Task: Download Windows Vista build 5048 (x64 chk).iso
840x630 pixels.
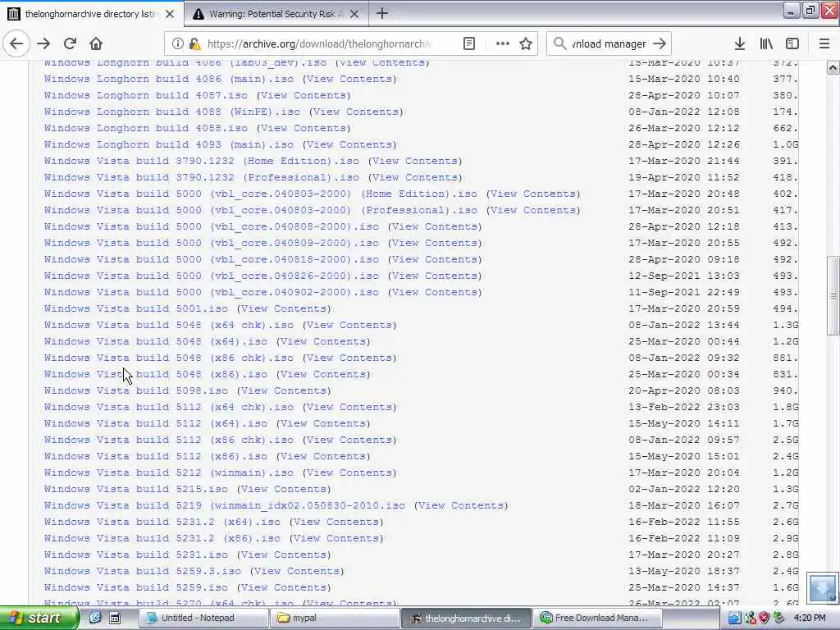Action: coord(169,325)
